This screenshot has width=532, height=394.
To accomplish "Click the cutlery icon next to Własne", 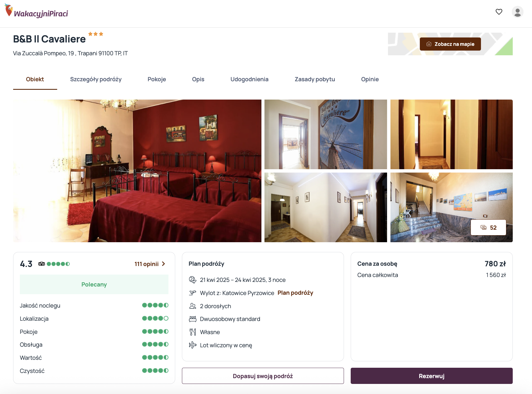I will (x=193, y=332).
